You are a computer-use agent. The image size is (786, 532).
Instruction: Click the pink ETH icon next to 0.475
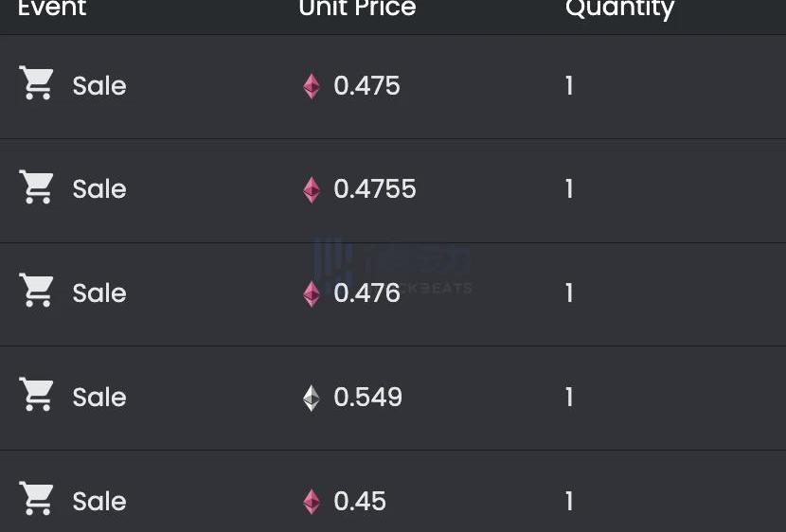point(312,86)
